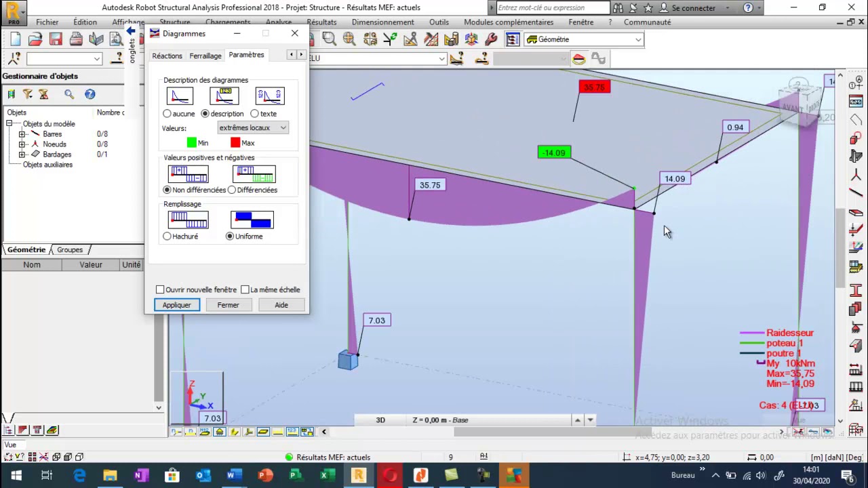Collapse 'Objets du modèle' tree node
This screenshot has height=488, width=868.
9,124
